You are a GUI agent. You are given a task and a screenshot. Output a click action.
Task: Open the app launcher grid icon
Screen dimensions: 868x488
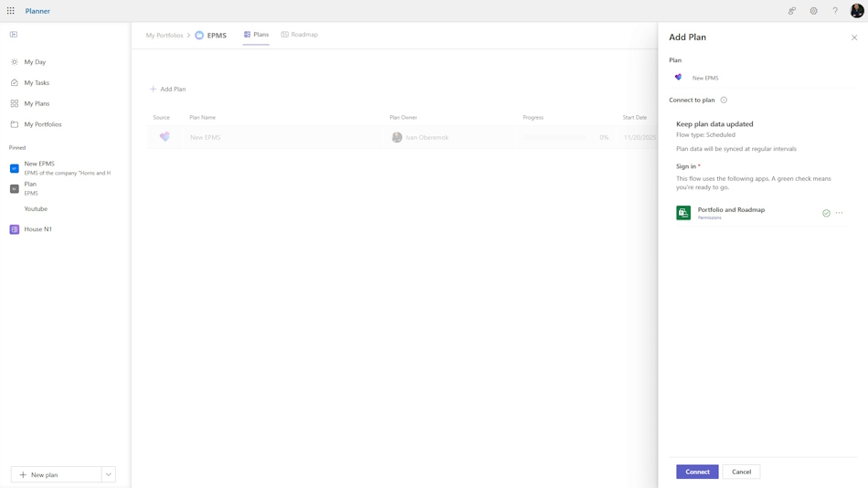coord(11,11)
